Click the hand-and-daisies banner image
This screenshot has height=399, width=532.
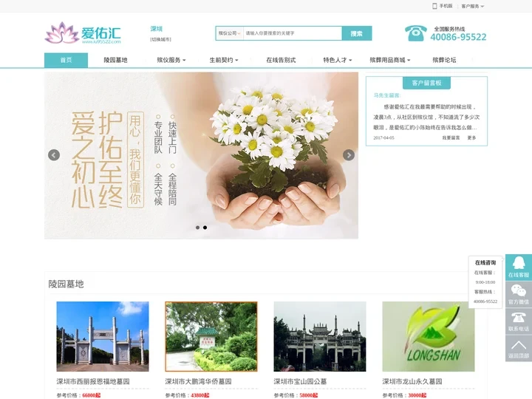pos(201,155)
